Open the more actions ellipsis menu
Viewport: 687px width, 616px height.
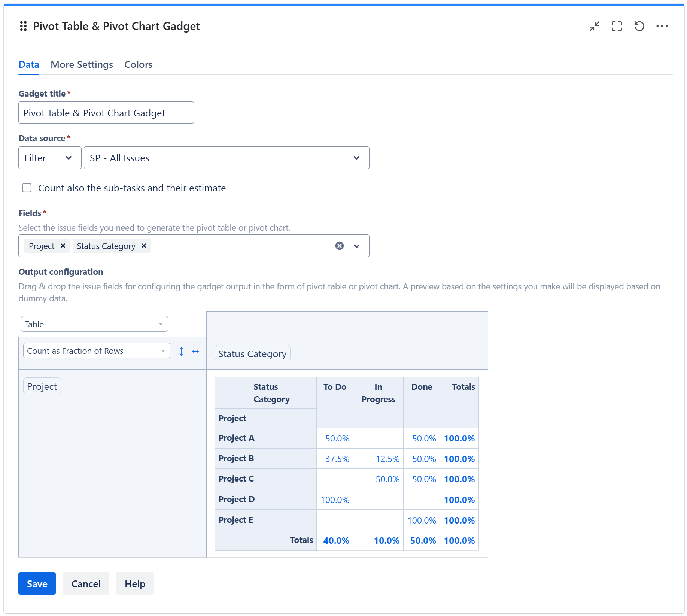(662, 26)
